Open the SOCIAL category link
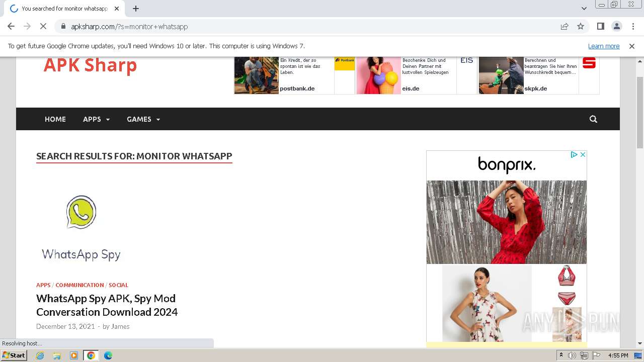644x362 pixels. click(119, 285)
